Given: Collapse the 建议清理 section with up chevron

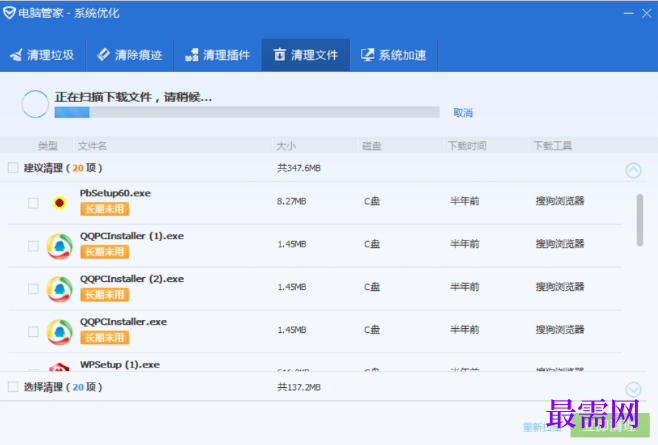Looking at the screenshot, I should point(633,170).
